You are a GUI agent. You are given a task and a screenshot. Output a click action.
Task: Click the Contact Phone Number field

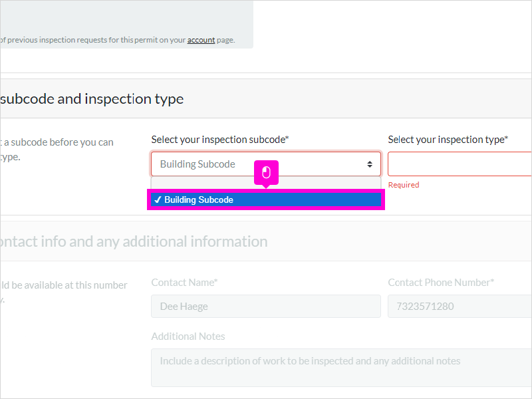pos(460,307)
